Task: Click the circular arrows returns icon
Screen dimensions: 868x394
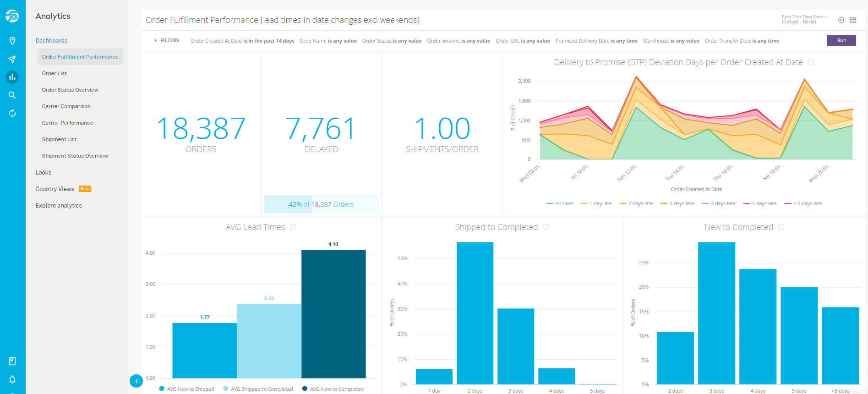Action: tap(12, 113)
